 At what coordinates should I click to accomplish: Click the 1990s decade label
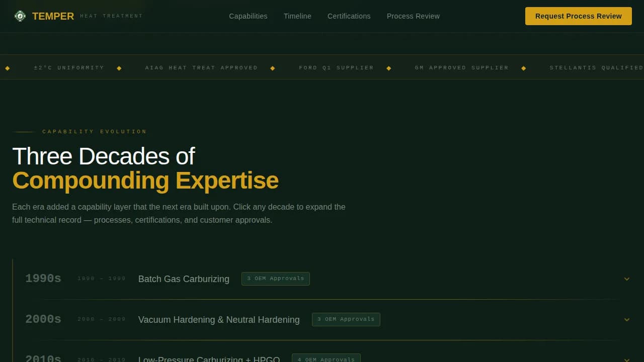tap(43, 278)
